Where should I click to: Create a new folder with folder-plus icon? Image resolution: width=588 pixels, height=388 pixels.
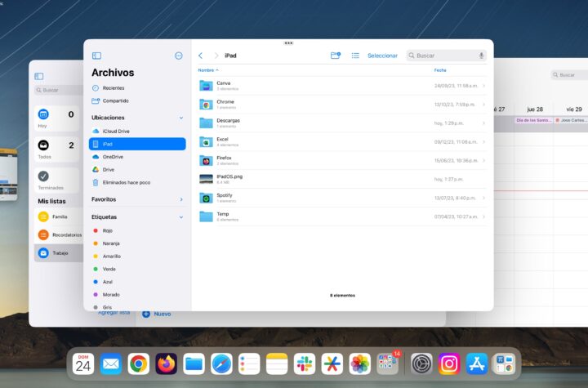(x=336, y=56)
